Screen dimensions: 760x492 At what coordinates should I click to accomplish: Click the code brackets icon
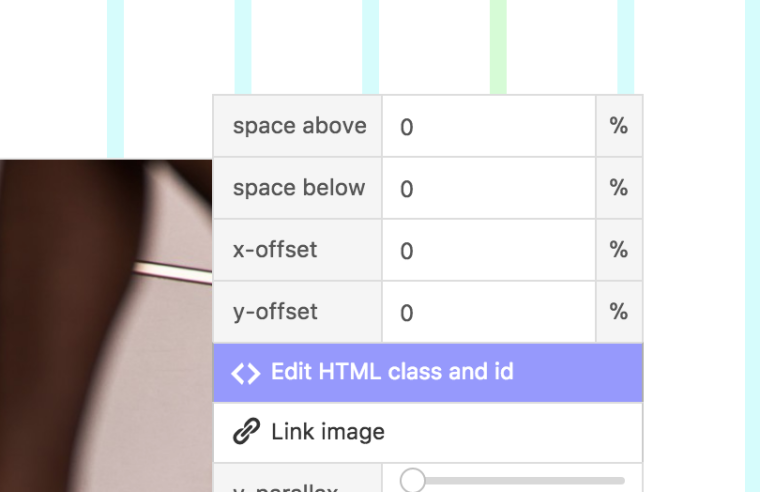click(x=245, y=373)
